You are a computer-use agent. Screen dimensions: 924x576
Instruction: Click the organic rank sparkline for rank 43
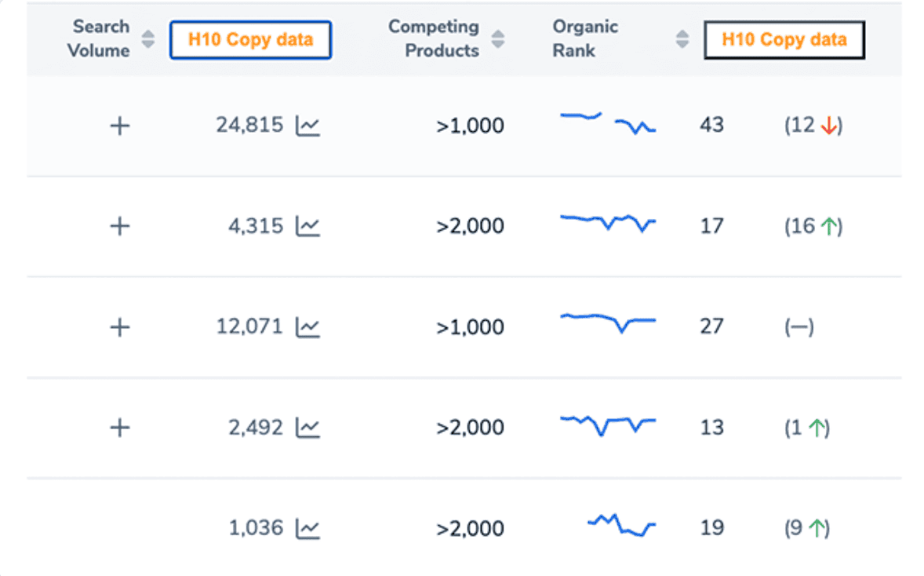tap(608, 123)
